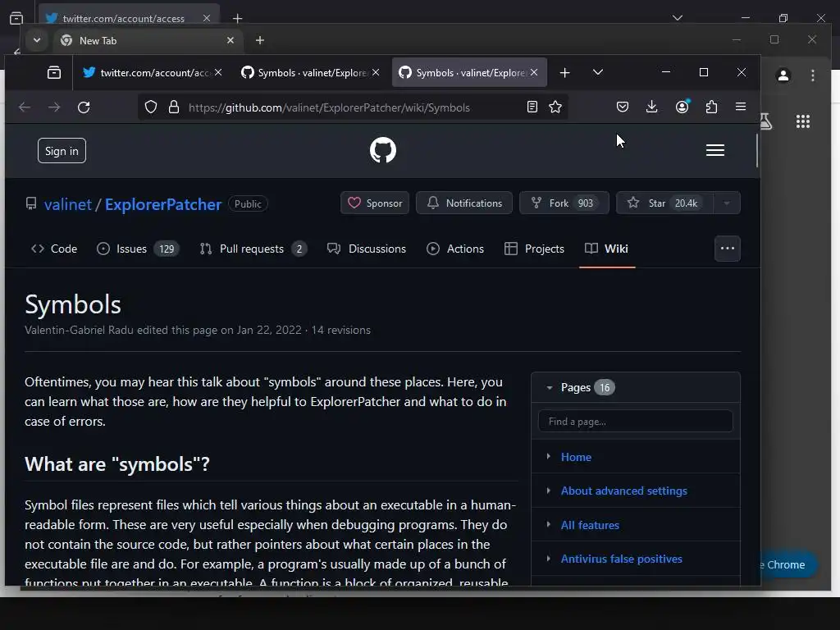The image size is (840, 630).
Task: Open Firefox account icon
Action: pyautogui.click(x=682, y=107)
